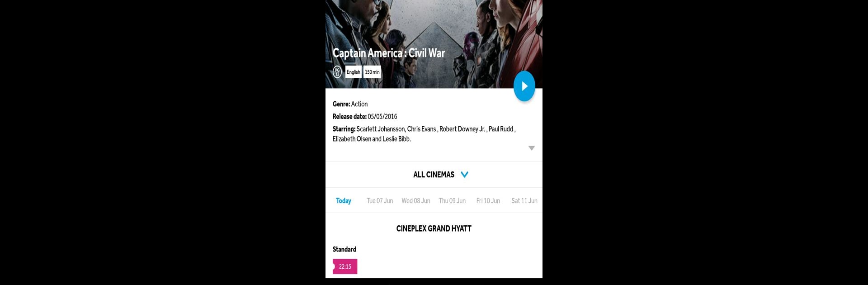Click the Captain America: Civil War title
Viewport: 868px width, 285px height.
pos(389,53)
